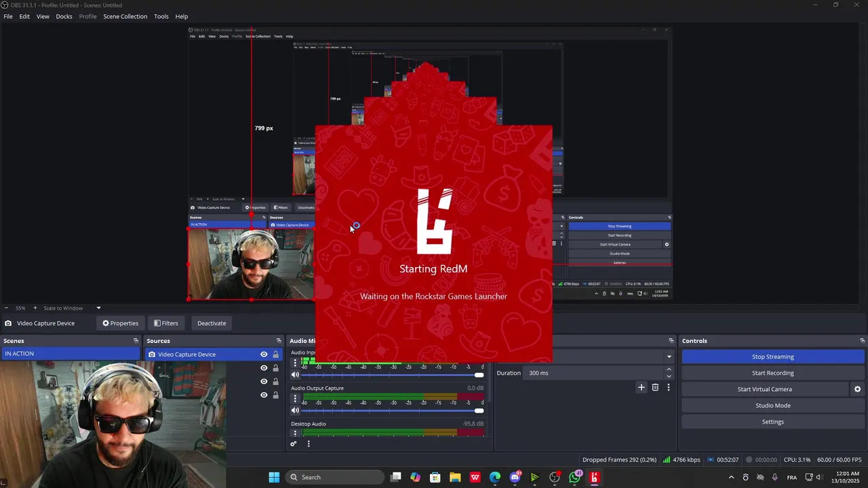Open Microsoft Edge from the taskbar

click(x=495, y=477)
